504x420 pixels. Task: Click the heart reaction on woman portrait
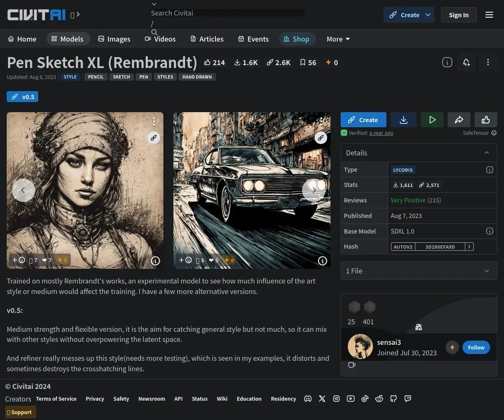point(47,260)
